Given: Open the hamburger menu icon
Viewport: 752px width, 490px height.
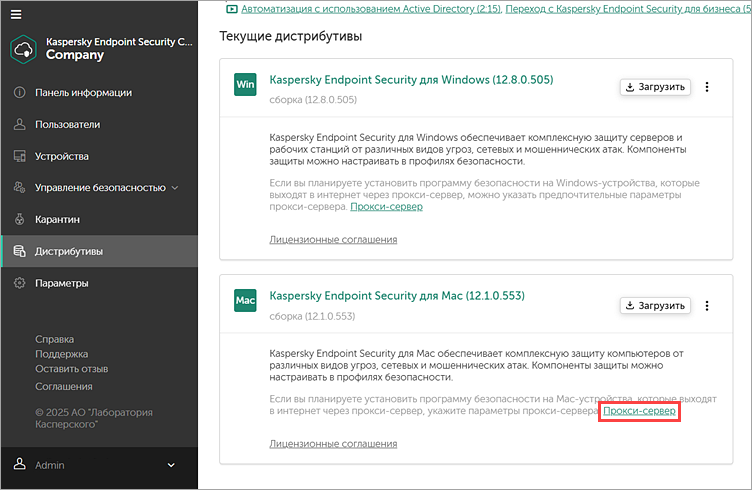Looking at the screenshot, I should point(16,14).
